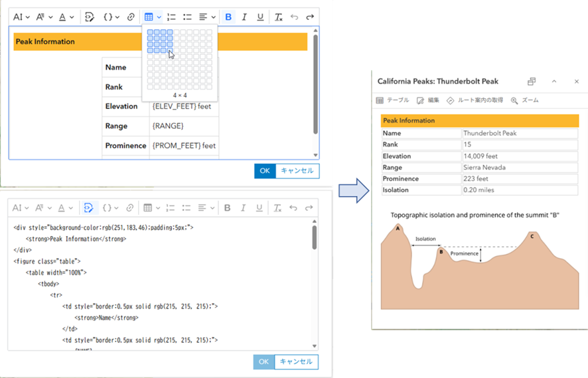The height and width of the screenshot is (378, 588).
Task: Click OK button in top editor
Action: click(x=265, y=171)
